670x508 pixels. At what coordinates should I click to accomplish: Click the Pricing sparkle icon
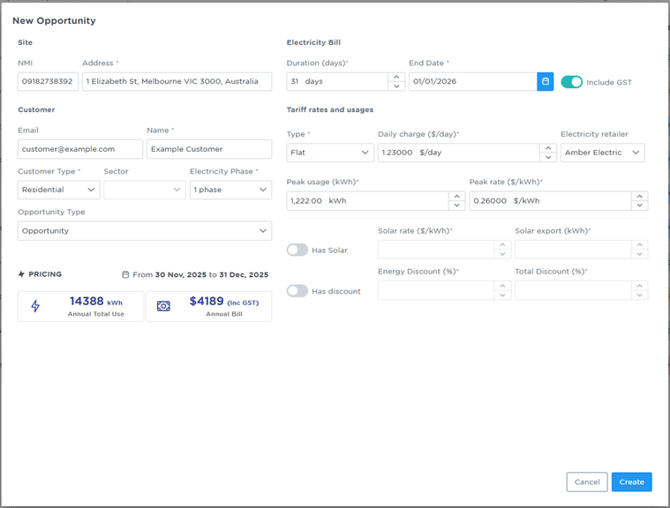coord(21,274)
